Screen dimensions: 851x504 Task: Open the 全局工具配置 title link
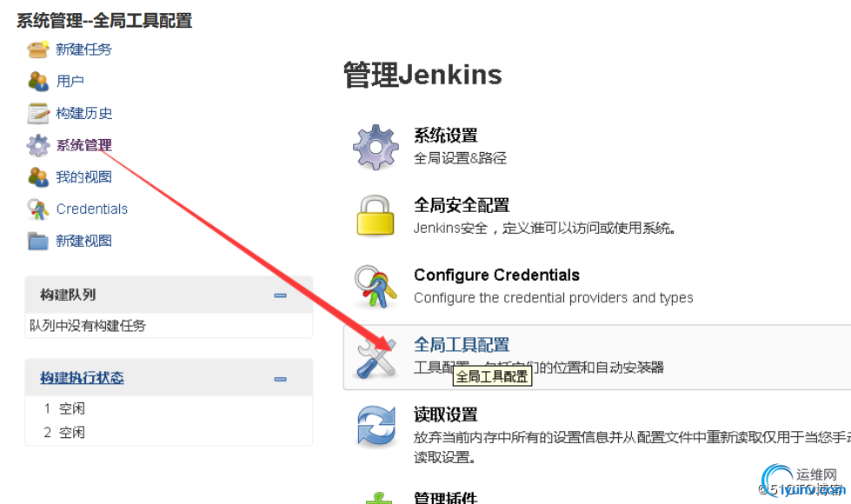[462, 345]
